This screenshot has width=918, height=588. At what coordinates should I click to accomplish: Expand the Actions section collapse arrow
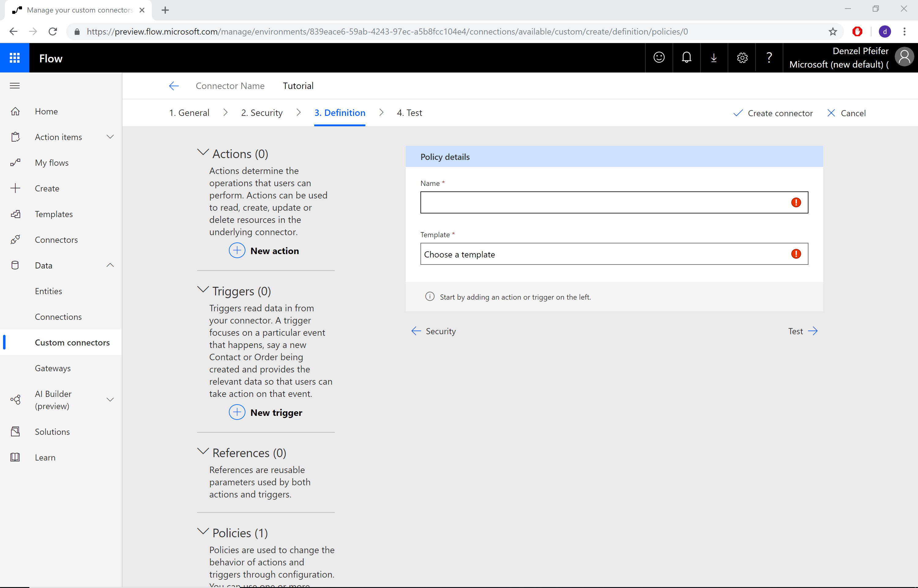[x=203, y=153]
